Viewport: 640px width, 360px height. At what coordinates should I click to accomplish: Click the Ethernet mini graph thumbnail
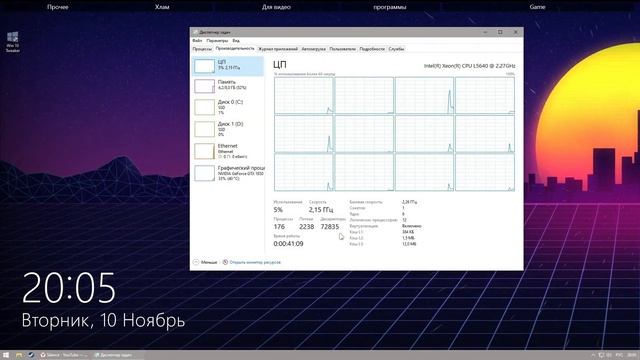click(x=204, y=151)
